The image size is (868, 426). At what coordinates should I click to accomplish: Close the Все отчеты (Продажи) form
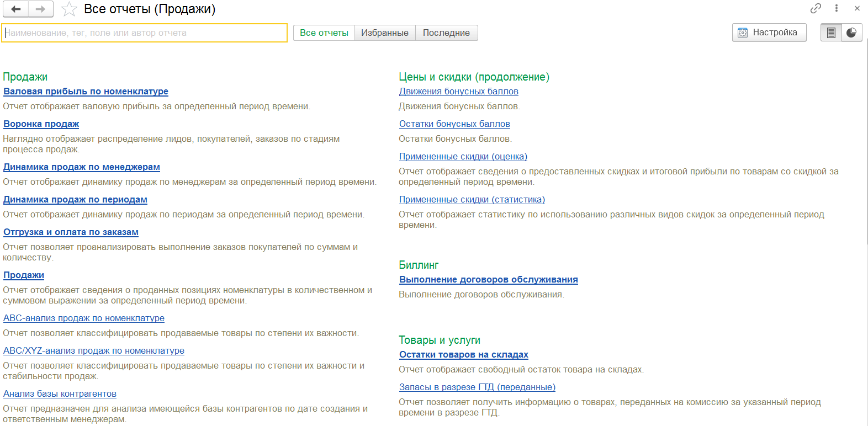[x=857, y=8]
